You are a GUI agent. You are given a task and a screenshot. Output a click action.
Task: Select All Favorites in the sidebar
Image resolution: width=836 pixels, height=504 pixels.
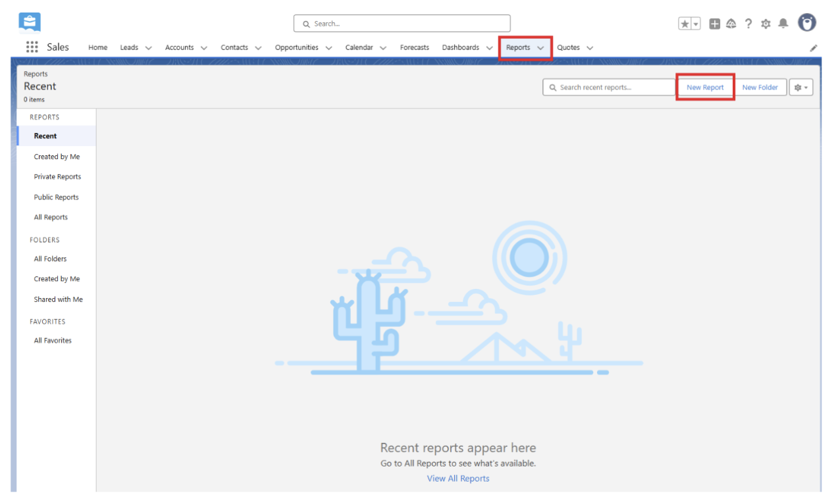click(53, 341)
